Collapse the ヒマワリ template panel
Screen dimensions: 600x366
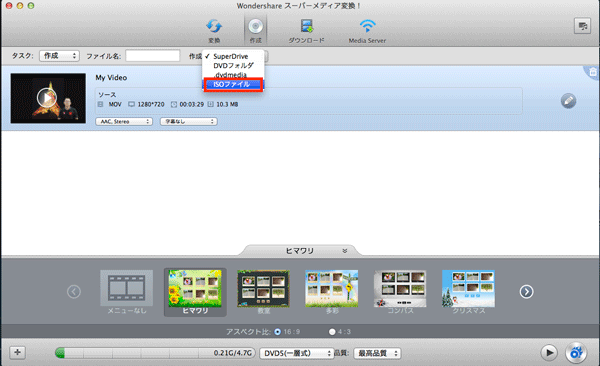pyautogui.click(x=344, y=251)
